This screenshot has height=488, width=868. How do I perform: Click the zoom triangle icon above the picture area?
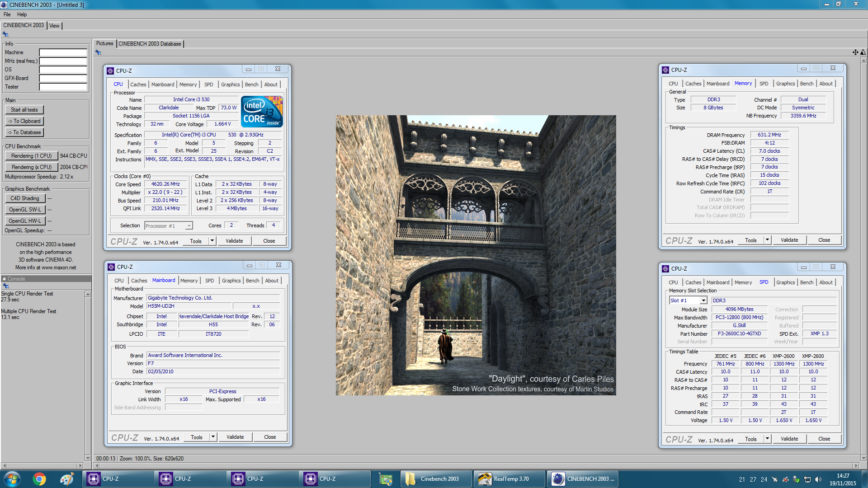[x=863, y=52]
